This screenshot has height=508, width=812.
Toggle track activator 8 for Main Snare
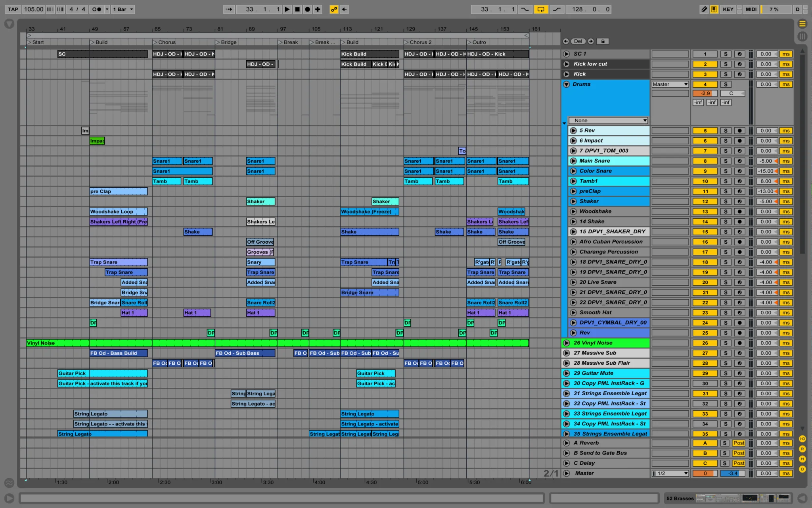(705, 161)
